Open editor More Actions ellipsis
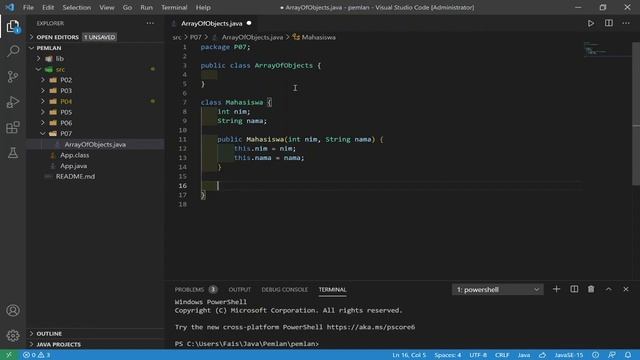The image size is (640, 360). (x=626, y=23)
